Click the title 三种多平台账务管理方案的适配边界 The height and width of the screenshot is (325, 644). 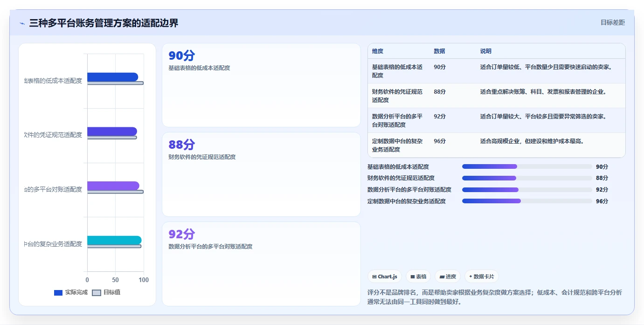point(104,23)
